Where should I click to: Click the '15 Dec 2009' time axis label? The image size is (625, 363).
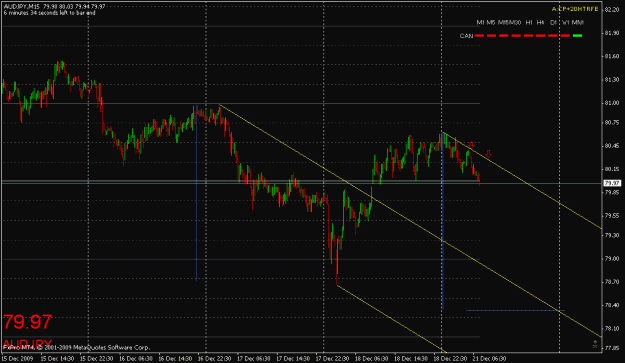18,359
